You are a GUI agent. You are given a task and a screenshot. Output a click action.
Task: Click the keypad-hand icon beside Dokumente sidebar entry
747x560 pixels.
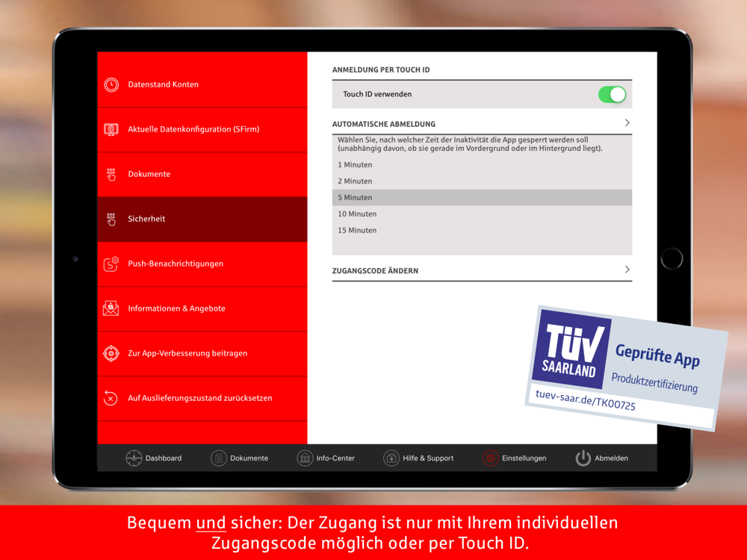click(111, 174)
